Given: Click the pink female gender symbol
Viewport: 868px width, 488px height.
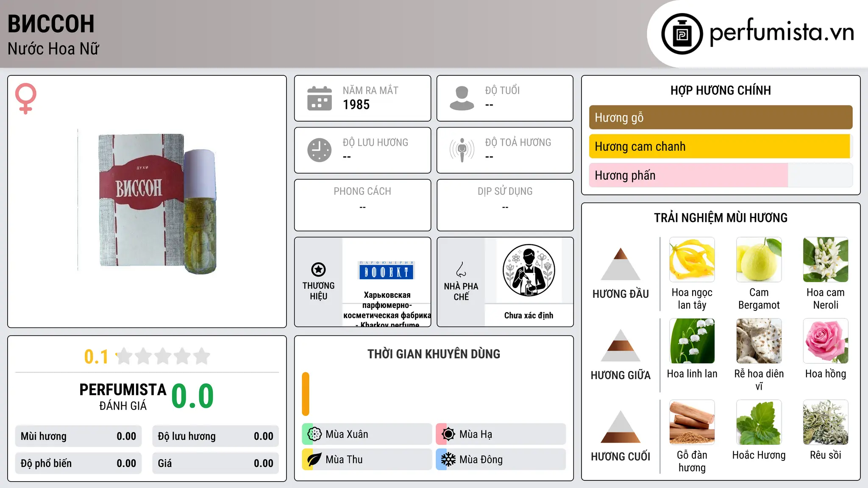Looking at the screenshot, I should pos(26,98).
